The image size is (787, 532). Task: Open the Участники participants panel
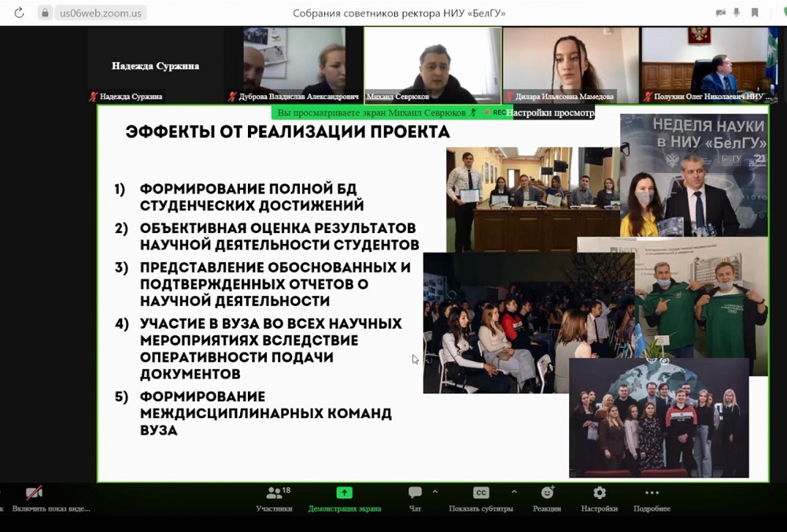(274, 493)
